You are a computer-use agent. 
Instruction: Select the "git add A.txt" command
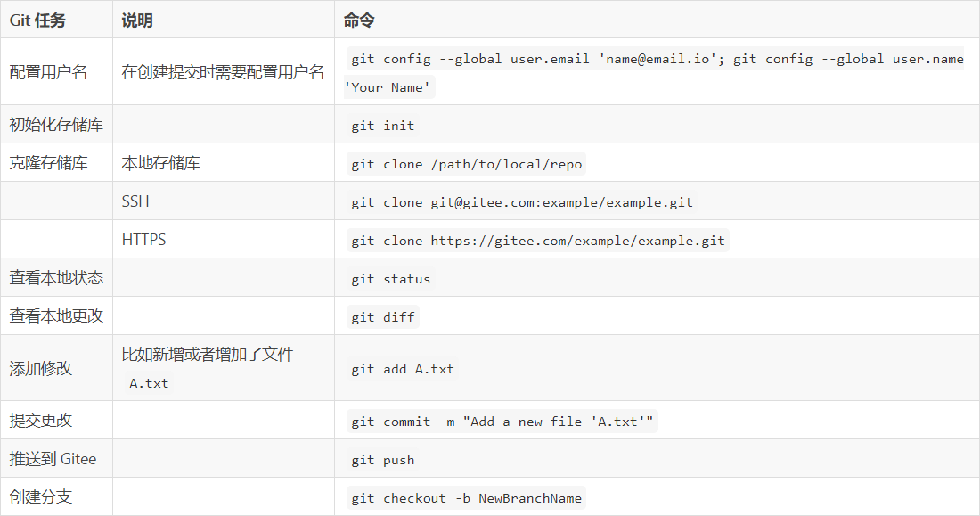(402, 369)
